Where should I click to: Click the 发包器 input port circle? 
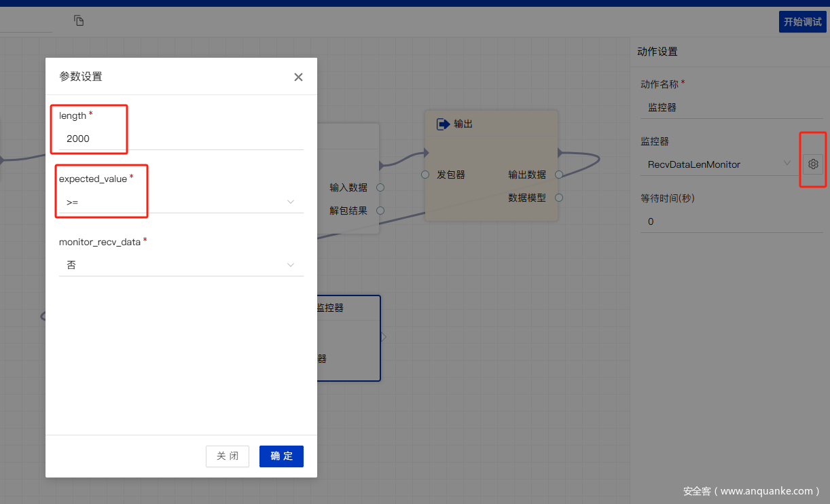[x=425, y=175]
